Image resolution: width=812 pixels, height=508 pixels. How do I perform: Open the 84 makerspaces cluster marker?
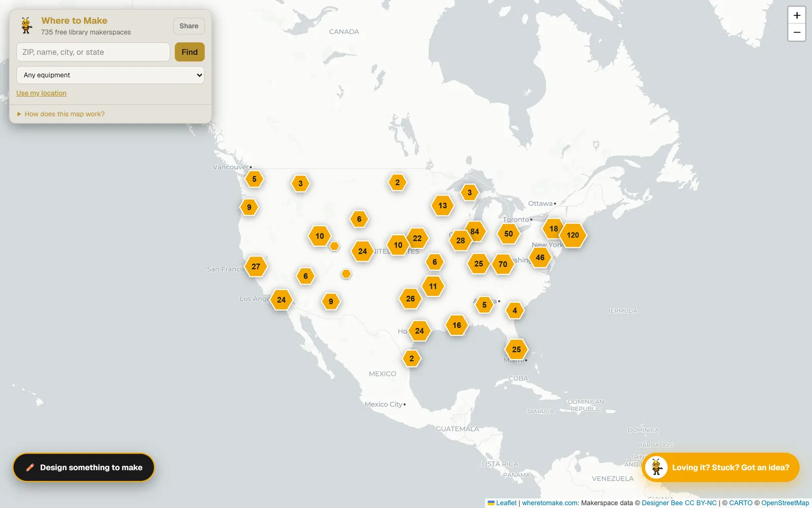[x=475, y=232]
